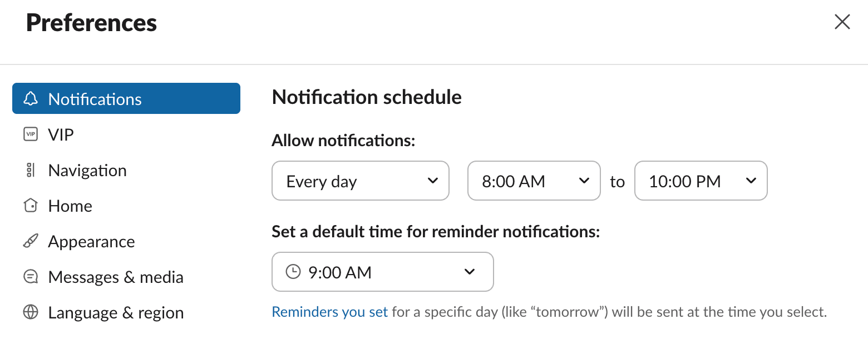Click the Navigation sidebar icon

click(31, 170)
